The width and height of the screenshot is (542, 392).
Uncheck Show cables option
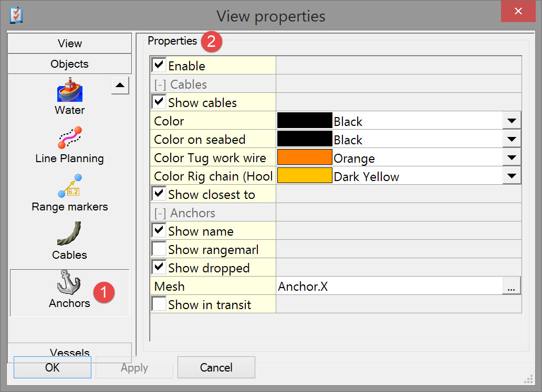tap(159, 102)
